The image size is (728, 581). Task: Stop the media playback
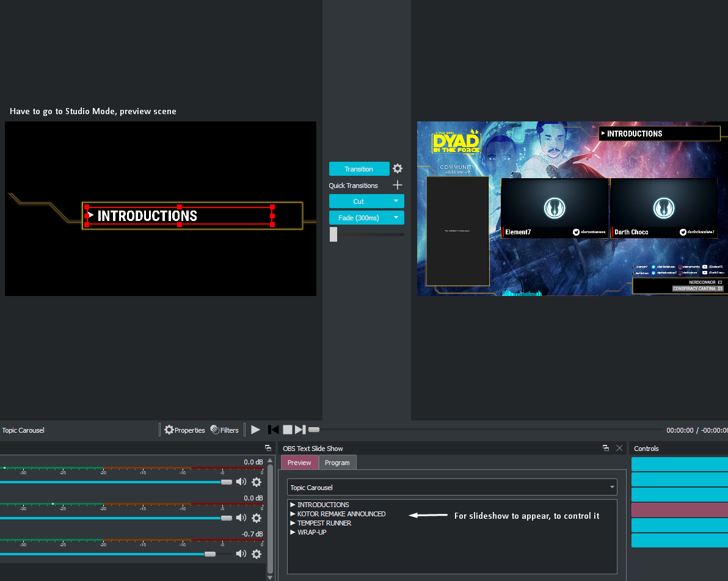point(288,430)
